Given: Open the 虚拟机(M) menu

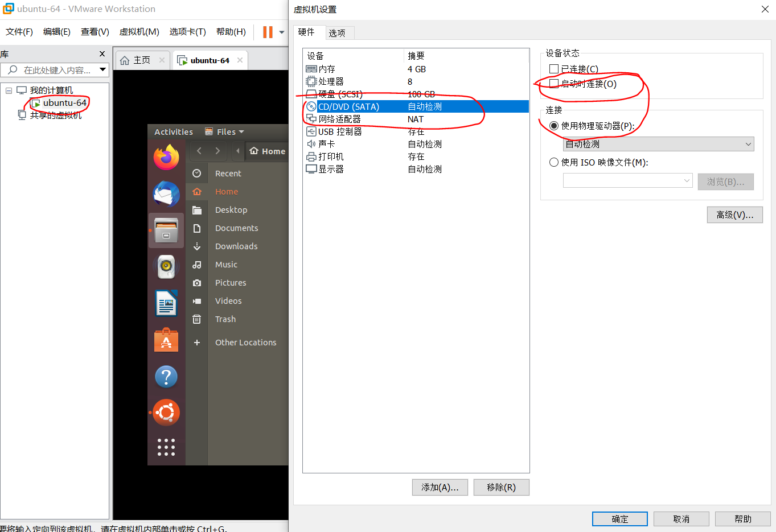Looking at the screenshot, I should click(139, 32).
